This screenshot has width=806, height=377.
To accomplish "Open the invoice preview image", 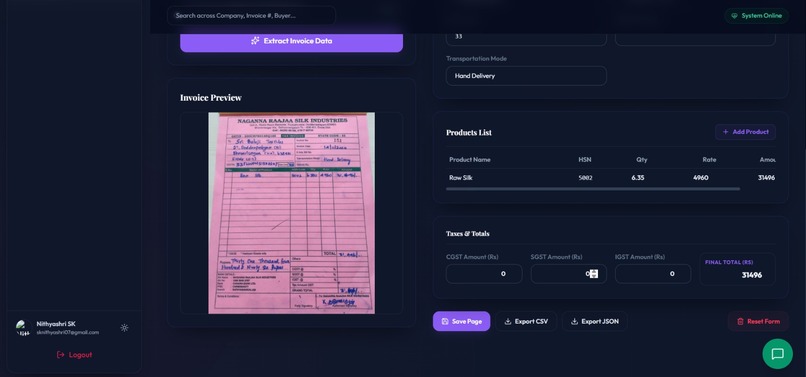I will [291, 213].
